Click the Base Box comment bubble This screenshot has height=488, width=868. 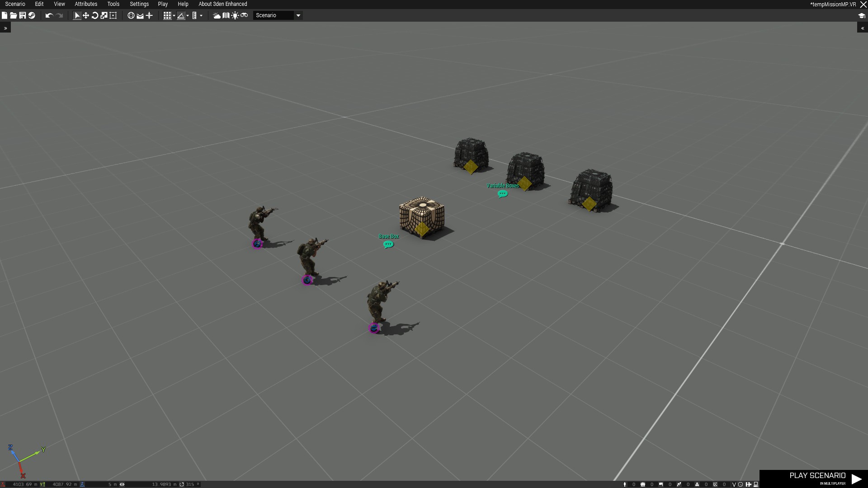[388, 244]
